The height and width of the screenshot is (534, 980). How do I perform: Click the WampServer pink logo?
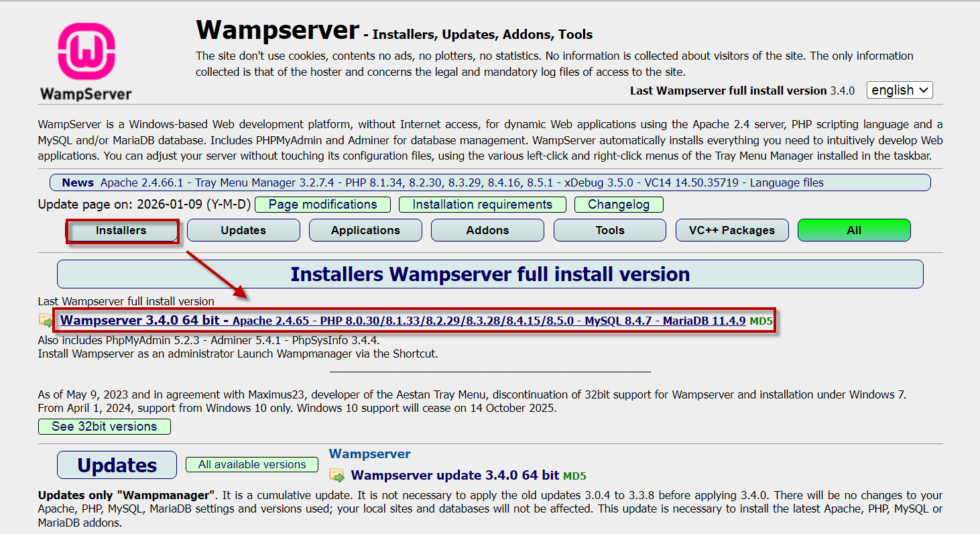tap(86, 52)
